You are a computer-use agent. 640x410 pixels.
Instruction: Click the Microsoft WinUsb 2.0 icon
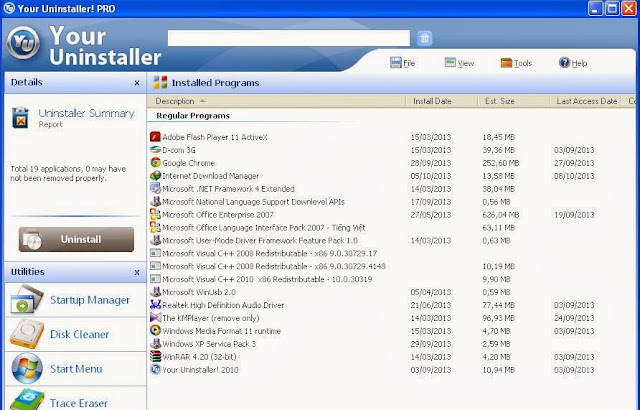pos(155,292)
